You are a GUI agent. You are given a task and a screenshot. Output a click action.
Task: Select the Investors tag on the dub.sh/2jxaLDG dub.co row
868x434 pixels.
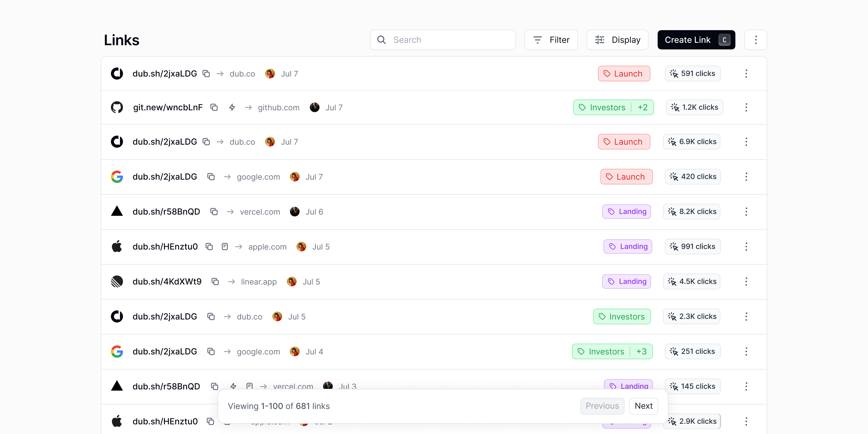[622, 316]
